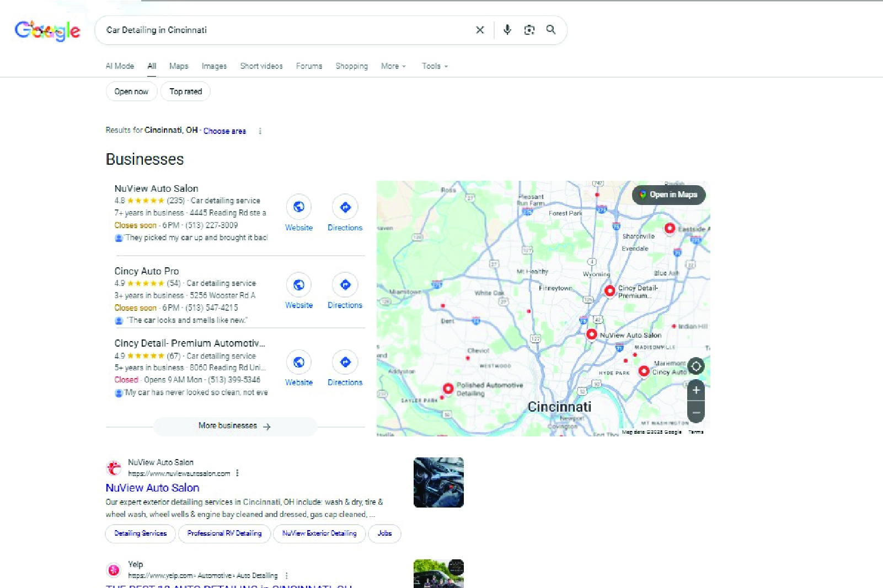Click More businesses button
The width and height of the screenshot is (883, 588).
[x=235, y=426]
